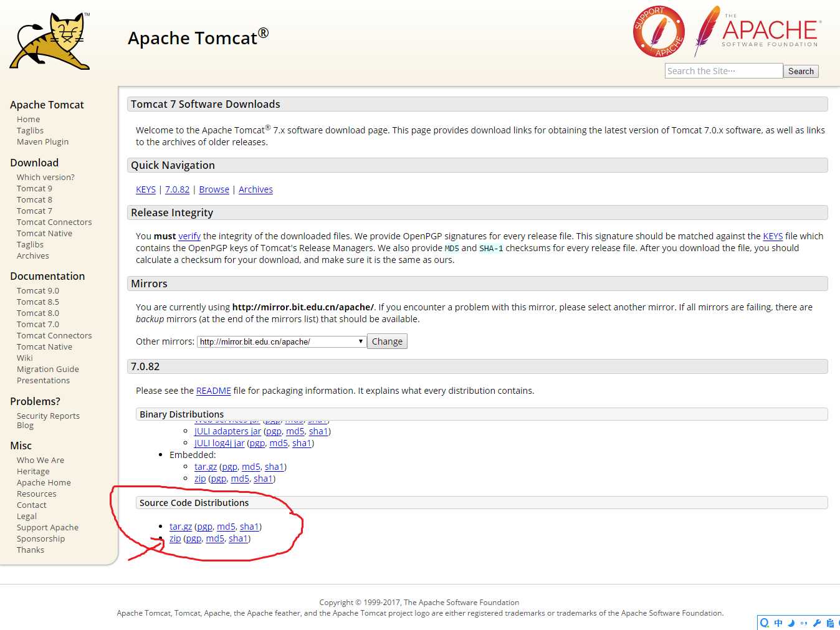840x630 pixels.
Task: Open pgp link for source tar.gz
Action: 205,527
